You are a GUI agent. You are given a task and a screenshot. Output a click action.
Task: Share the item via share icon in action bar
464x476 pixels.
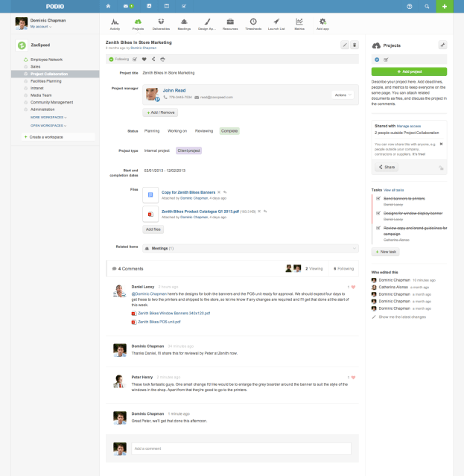point(153,59)
